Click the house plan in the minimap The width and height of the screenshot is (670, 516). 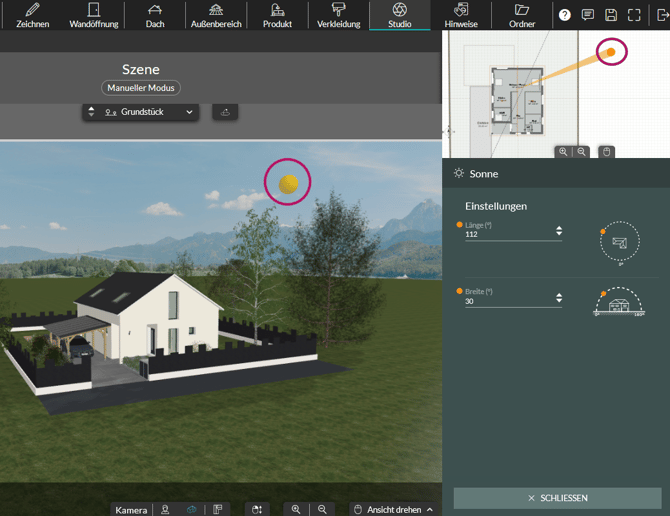517,100
